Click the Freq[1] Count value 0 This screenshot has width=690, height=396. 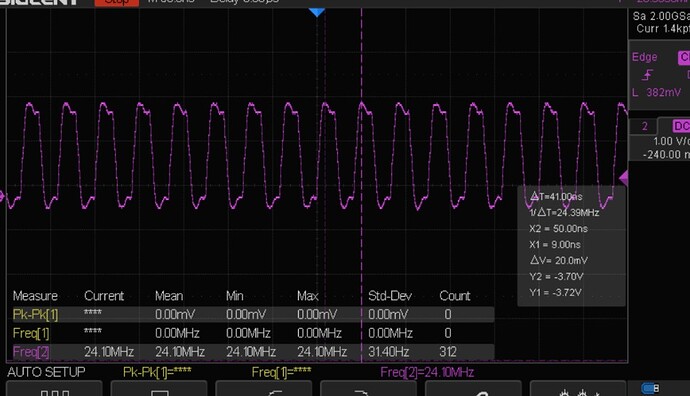click(448, 333)
